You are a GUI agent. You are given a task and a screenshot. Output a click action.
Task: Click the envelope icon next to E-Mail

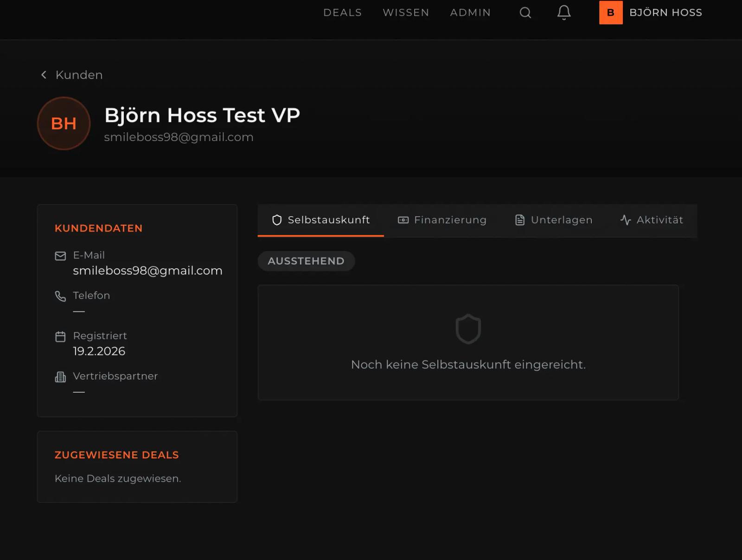coord(60,256)
